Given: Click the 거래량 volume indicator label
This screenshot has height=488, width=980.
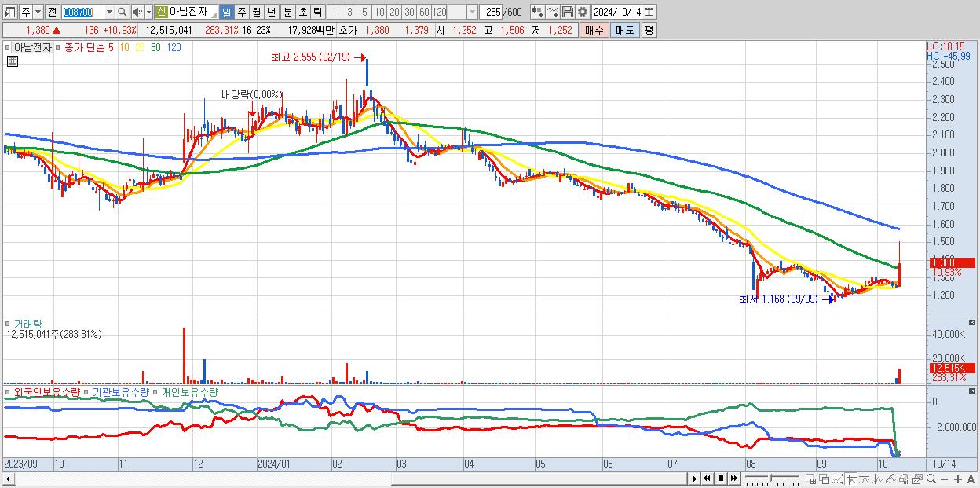Looking at the screenshot, I should coord(29,323).
